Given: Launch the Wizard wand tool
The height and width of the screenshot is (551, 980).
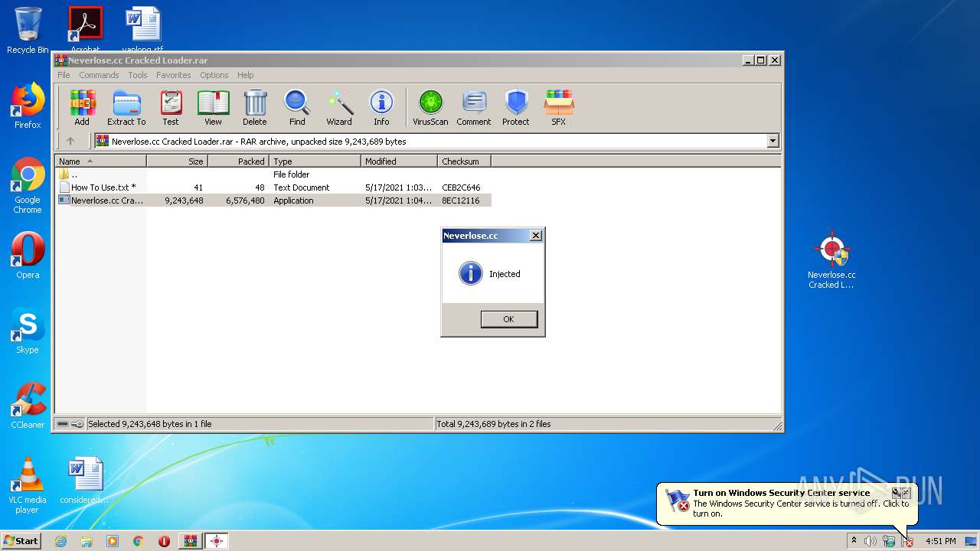Looking at the screenshot, I should pos(339,108).
